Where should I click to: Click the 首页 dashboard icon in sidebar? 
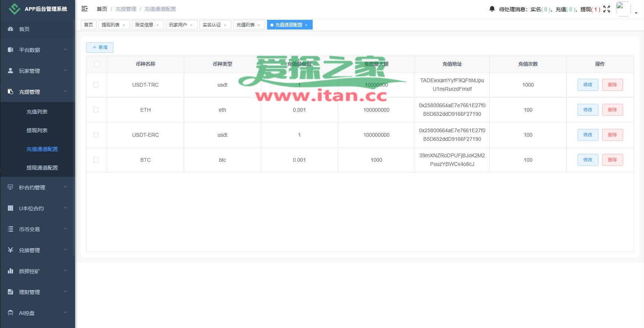coord(10,29)
